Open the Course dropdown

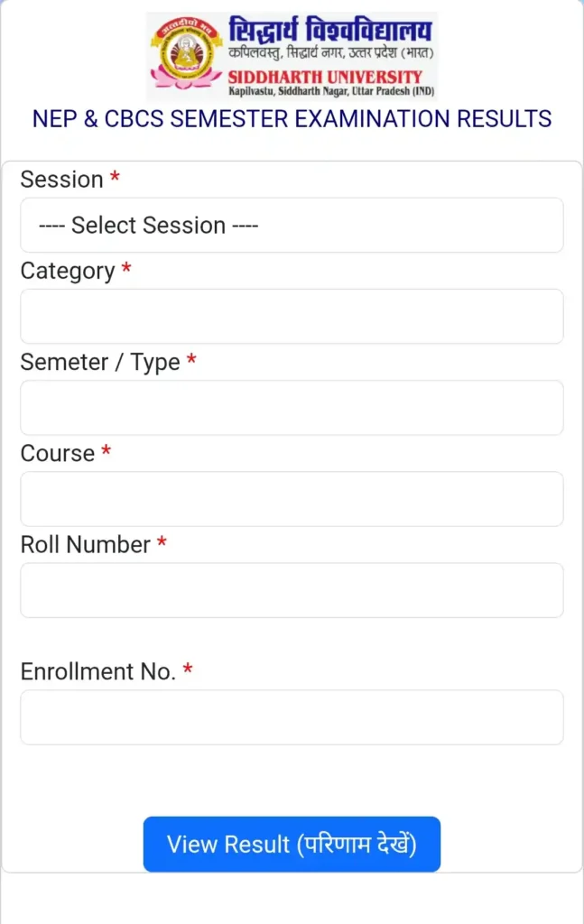292,498
